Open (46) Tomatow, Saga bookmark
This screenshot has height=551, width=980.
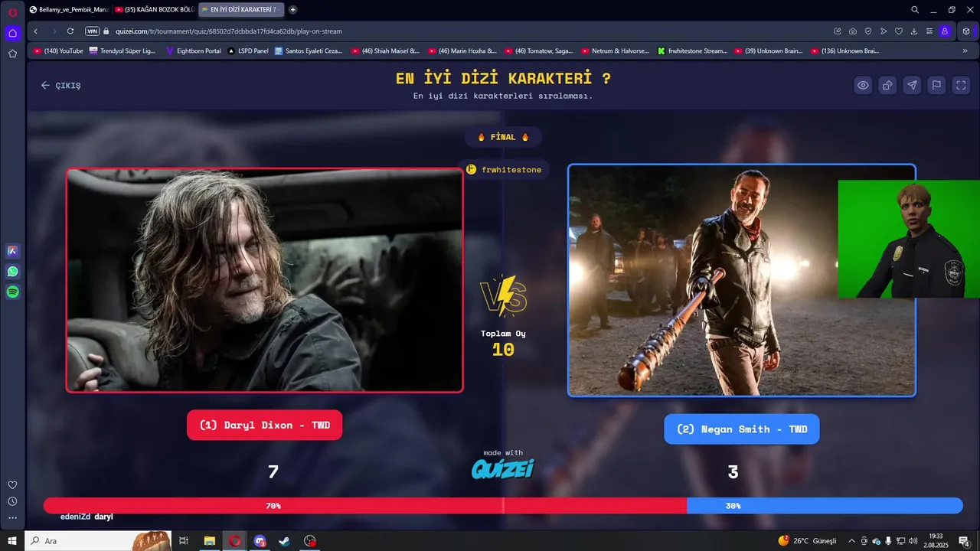pos(538,51)
